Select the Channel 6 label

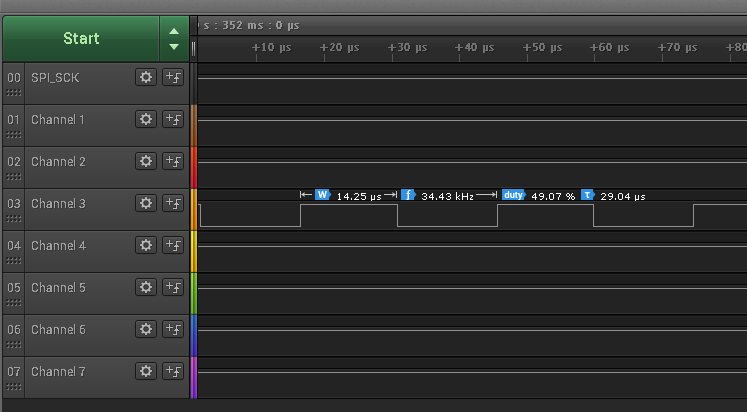(x=58, y=329)
